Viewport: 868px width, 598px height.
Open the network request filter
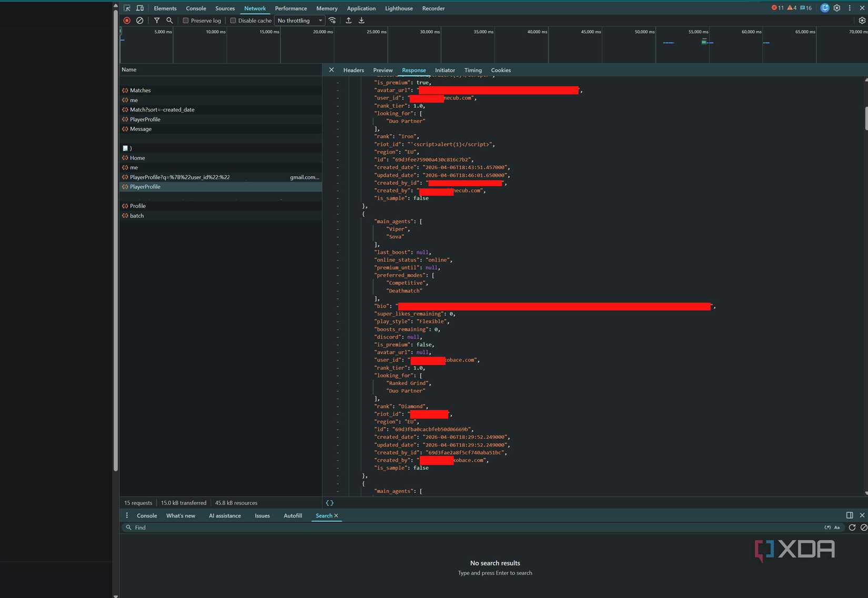click(x=157, y=20)
